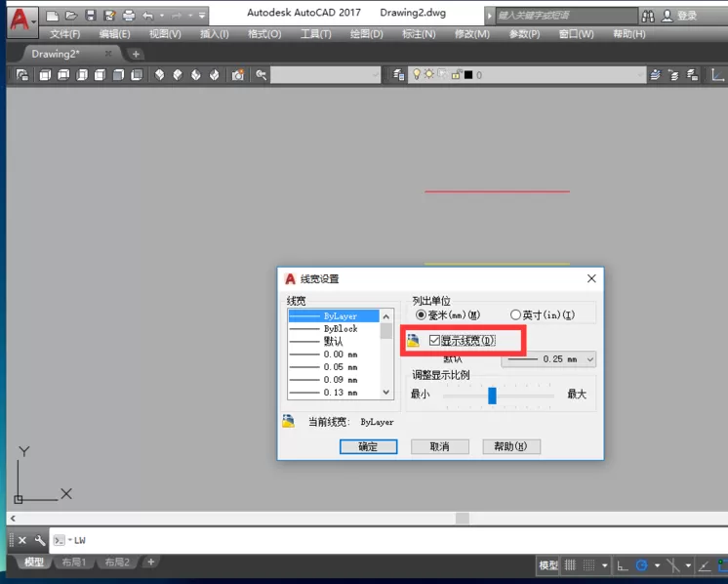728x584 pixels.
Task: Click the camera render icon
Action: (238, 75)
